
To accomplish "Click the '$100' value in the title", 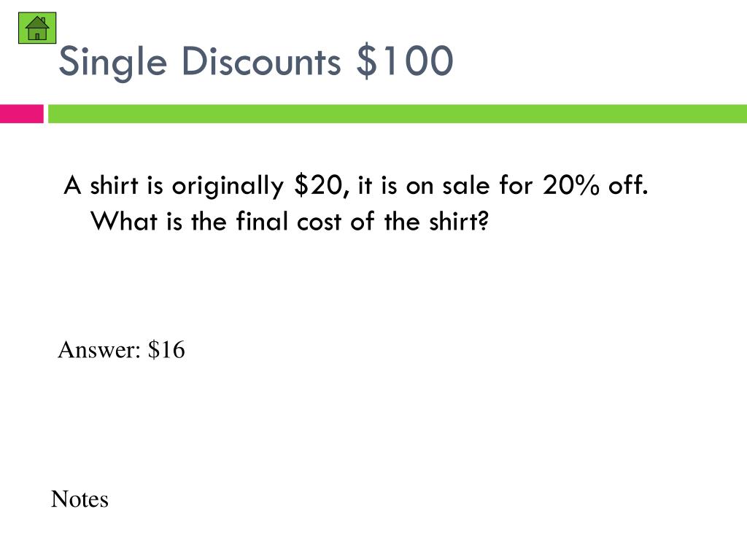I will pos(405,61).
